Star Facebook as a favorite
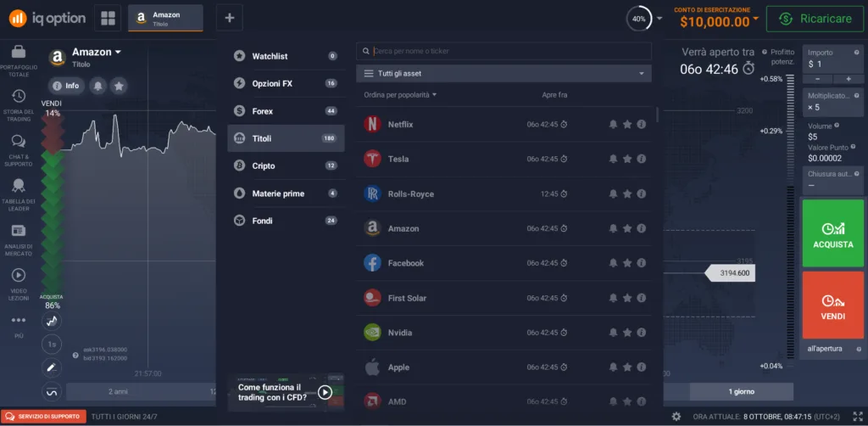The image size is (868, 426). coord(627,263)
